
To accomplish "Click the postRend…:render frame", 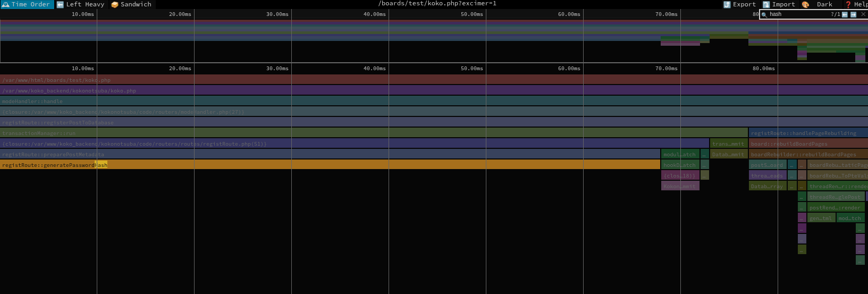I will pyautogui.click(x=835, y=207).
